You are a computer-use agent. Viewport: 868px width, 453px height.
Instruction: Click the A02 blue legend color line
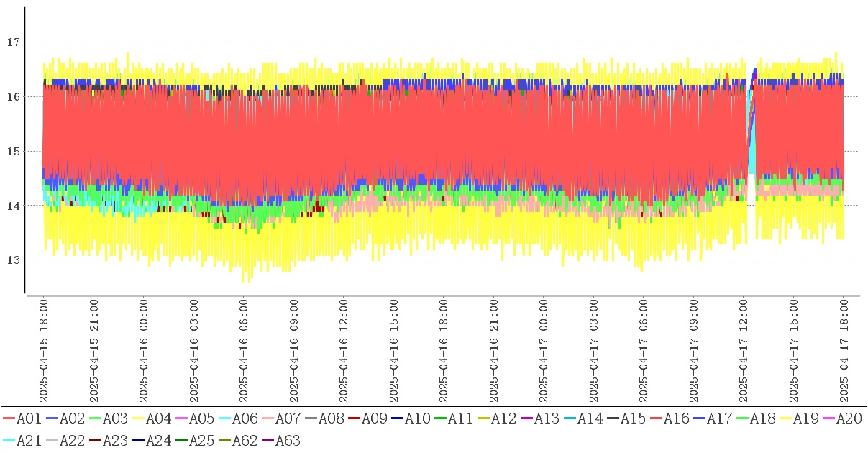52,418
